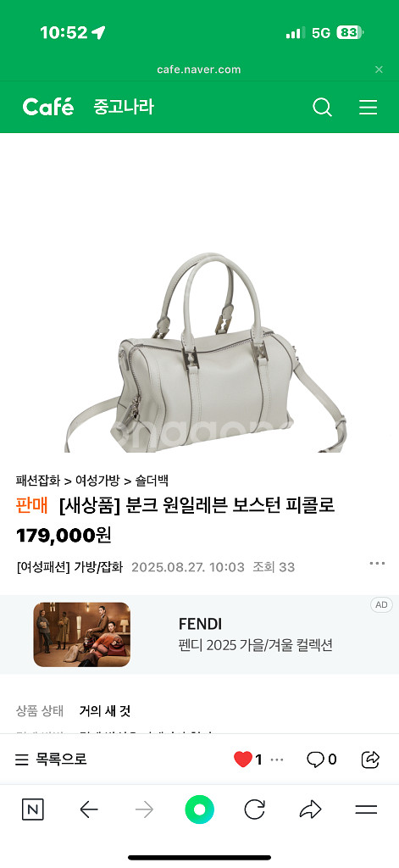Reload the page with refresh icon
The width and height of the screenshot is (399, 868).
click(x=254, y=810)
